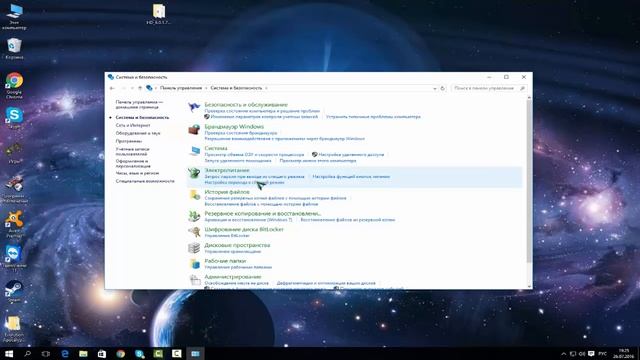Refresh the Control Panel view
This screenshot has width=640, height=360.
[x=443, y=88]
